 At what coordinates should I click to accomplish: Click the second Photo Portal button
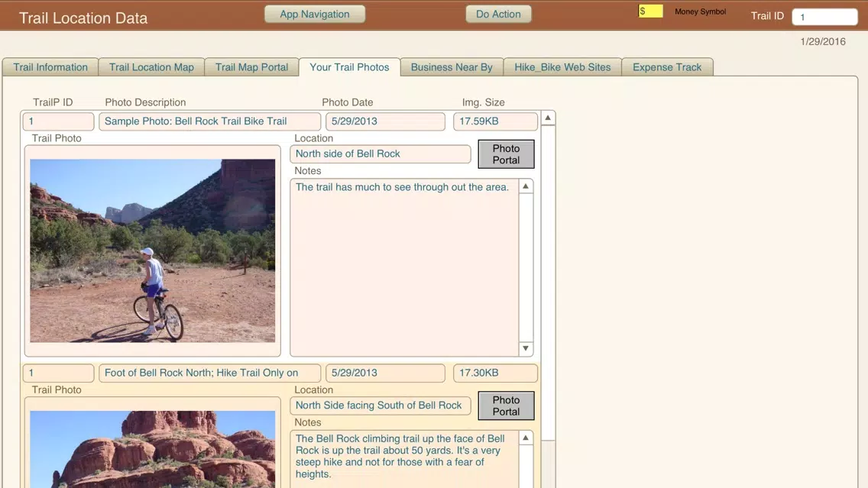coord(506,406)
